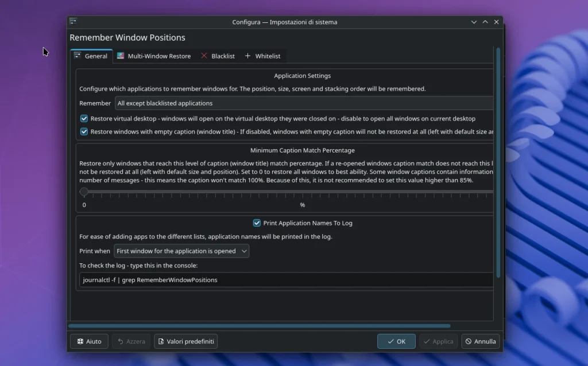This screenshot has height=366, width=588.
Task: Click the help icon on Aiuto button
Action: (81, 341)
